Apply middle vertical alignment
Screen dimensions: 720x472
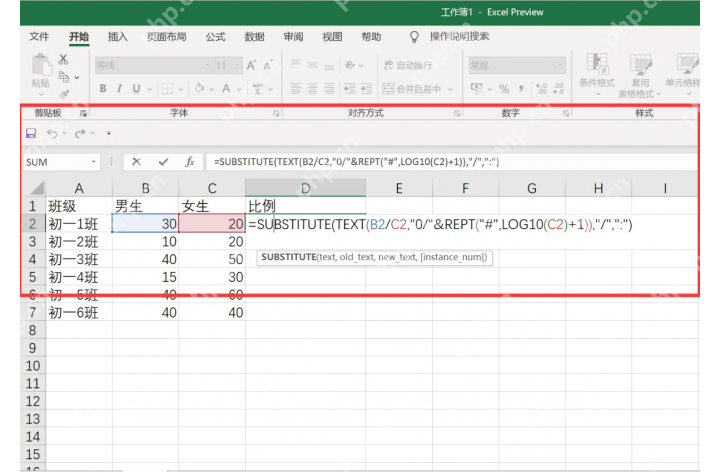coord(313,65)
